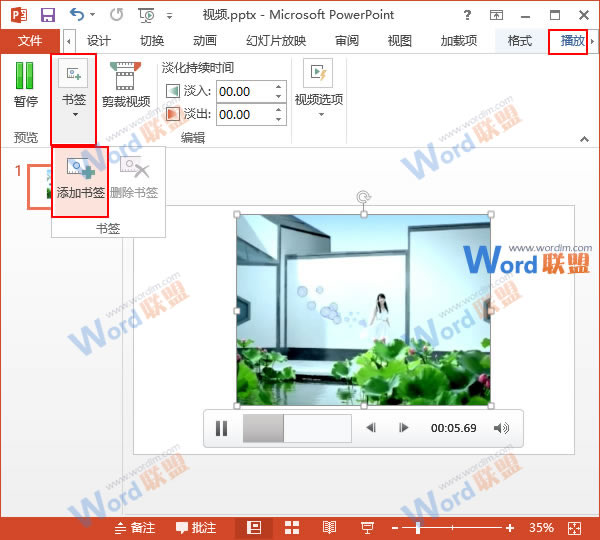Click the 剪裁视频 trim video button
Screen dimensions: 600x540
click(x=126, y=84)
